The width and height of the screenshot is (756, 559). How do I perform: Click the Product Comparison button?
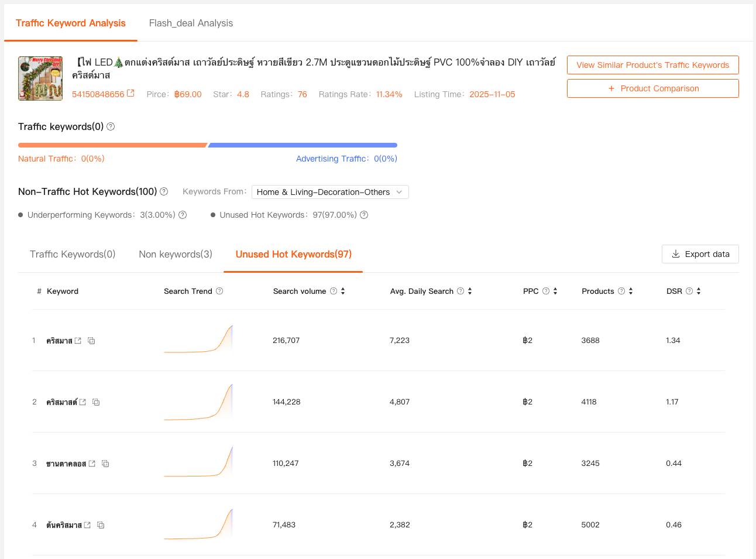(652, 88)
